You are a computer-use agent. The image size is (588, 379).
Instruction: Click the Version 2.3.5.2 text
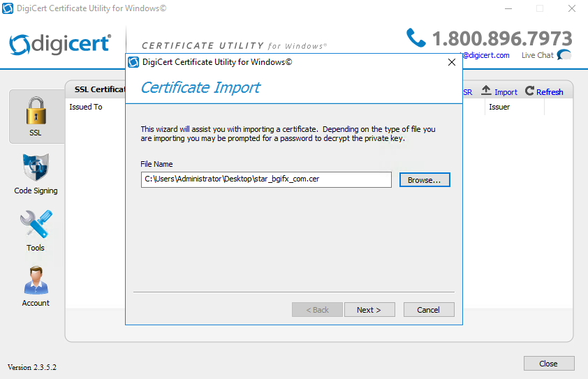(32, 367)
